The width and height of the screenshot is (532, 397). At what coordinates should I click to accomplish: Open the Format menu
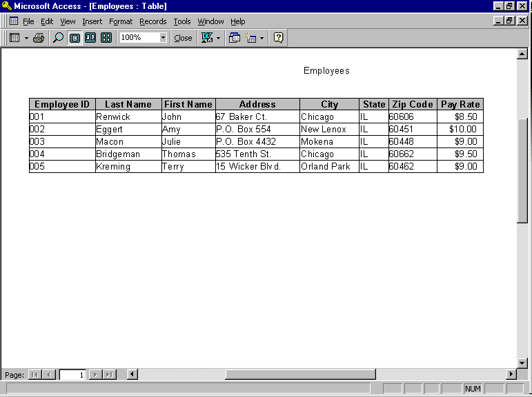tap(121, 21)
